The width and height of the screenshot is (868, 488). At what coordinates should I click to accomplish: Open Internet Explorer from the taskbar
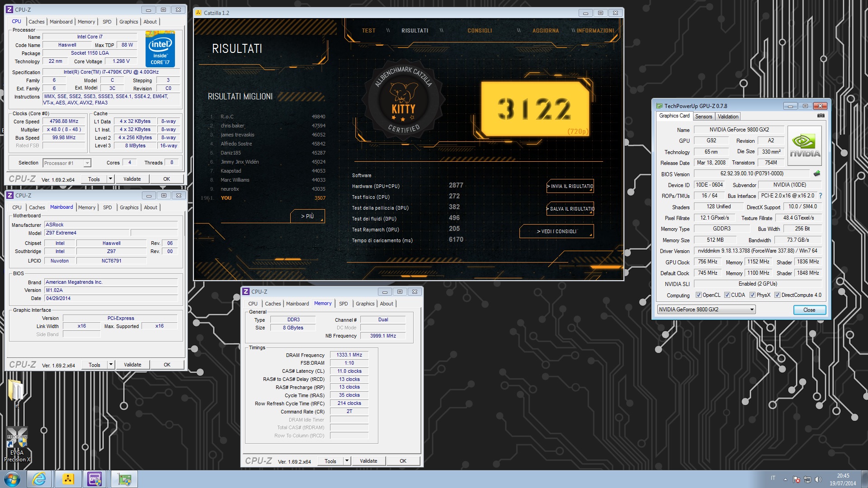pos(39,479)
